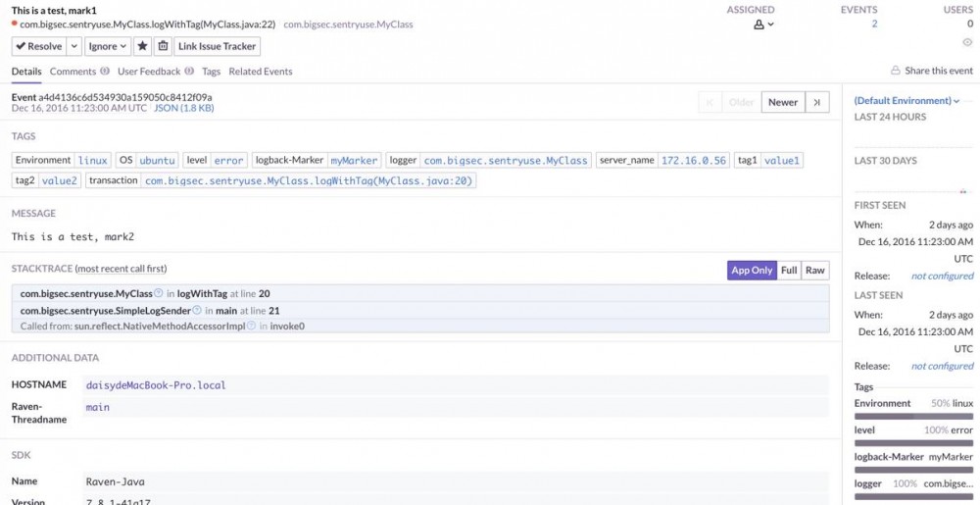980x505 pixels.
Task: Click help icon beside SimpleLogSender frame
Action: [x=197, y=310]
